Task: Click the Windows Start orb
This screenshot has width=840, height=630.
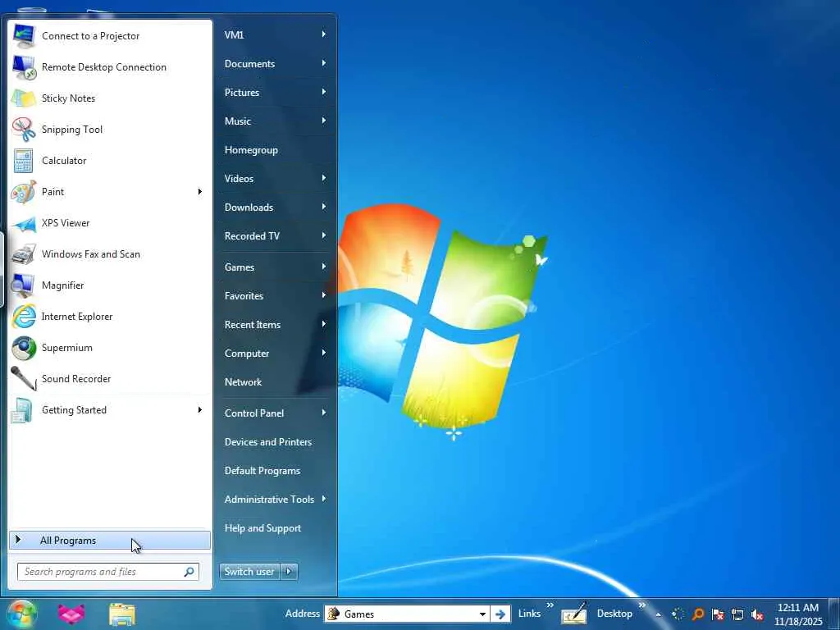Action: pos(22,614)
